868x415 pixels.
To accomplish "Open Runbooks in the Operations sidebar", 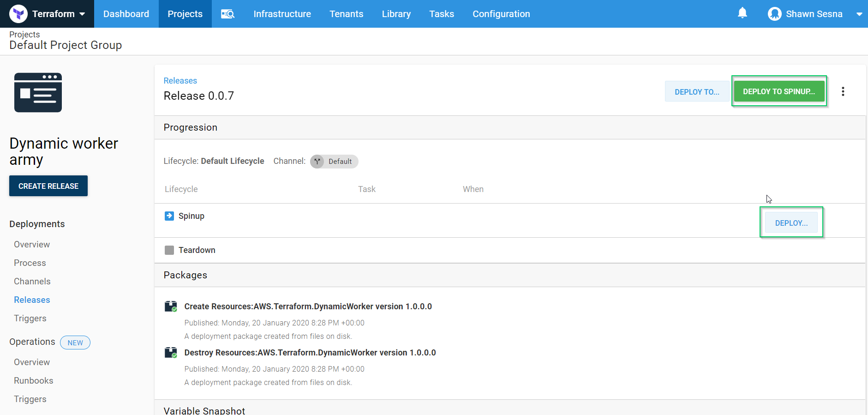I will point(34,381).
